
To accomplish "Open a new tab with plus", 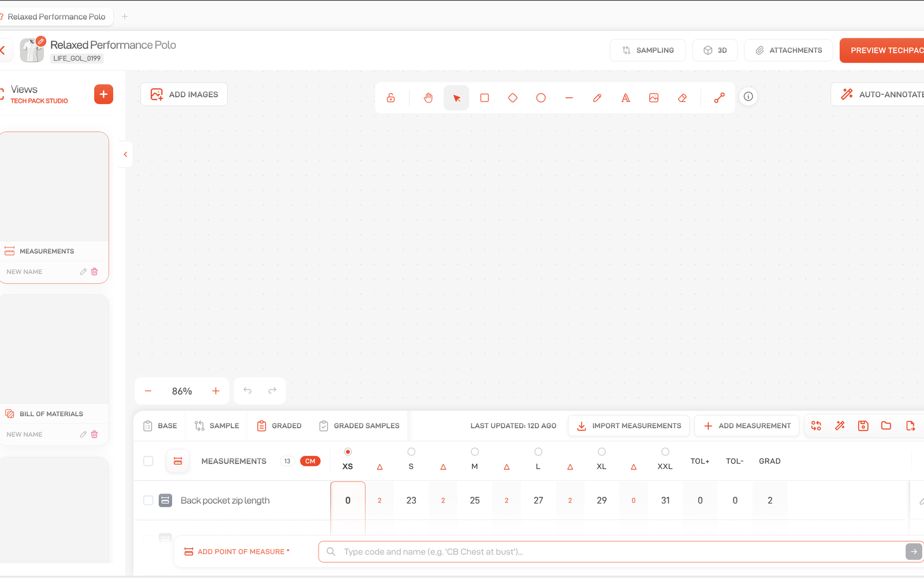I will pyautogui.click(x=125, y=16).
